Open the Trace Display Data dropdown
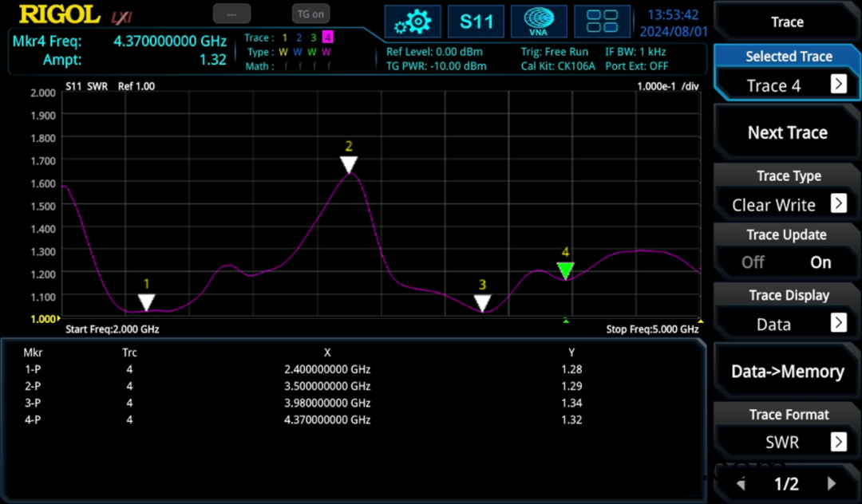The width and height of the screenshot is (862, 504). (x=838, y=323)
